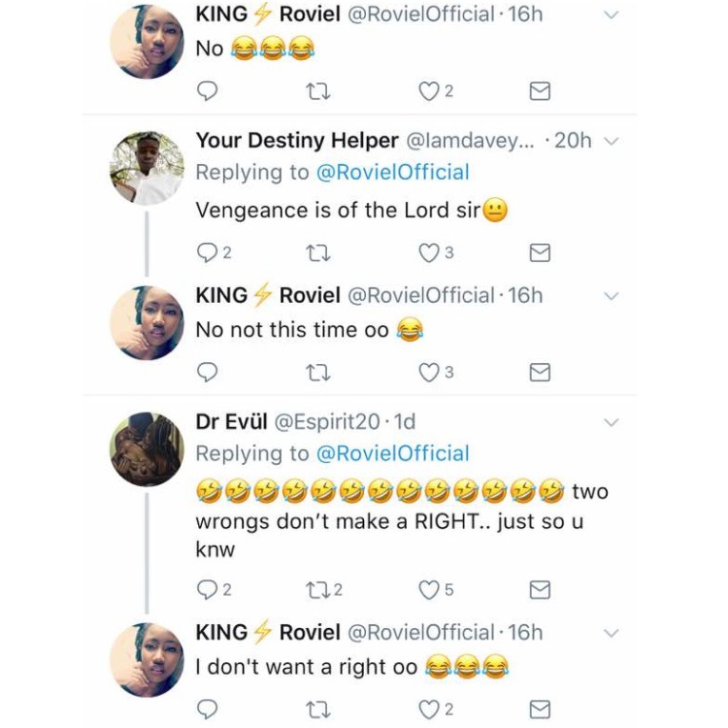Expand menu chevron on "No not this time" tweet
The image size is (728, 728).
click(613, 296)
